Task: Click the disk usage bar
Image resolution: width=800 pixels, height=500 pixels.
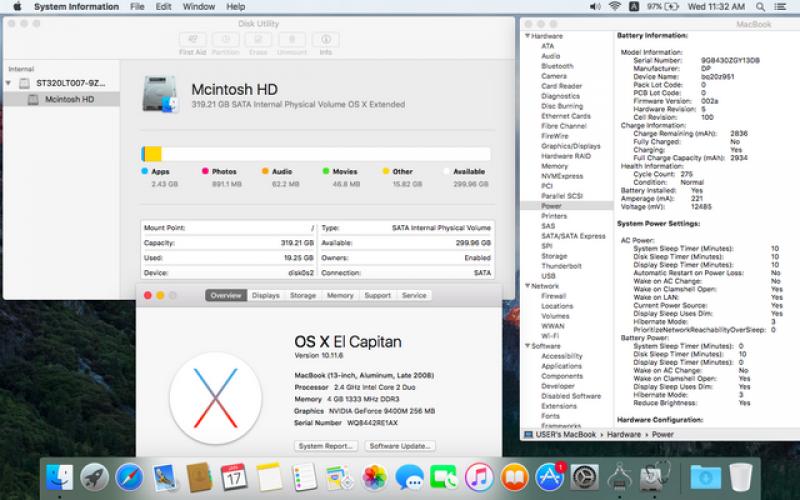Action: 316,154
